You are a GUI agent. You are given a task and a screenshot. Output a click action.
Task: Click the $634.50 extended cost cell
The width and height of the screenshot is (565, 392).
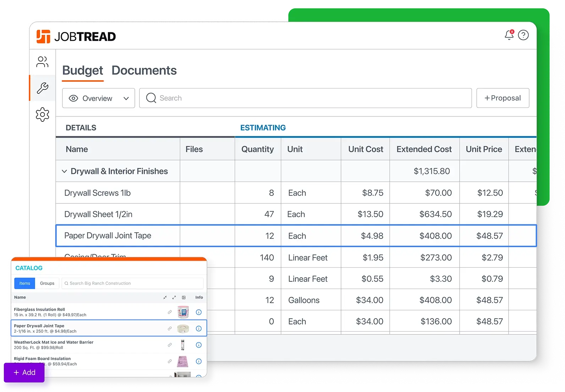[x=435, y=214]
